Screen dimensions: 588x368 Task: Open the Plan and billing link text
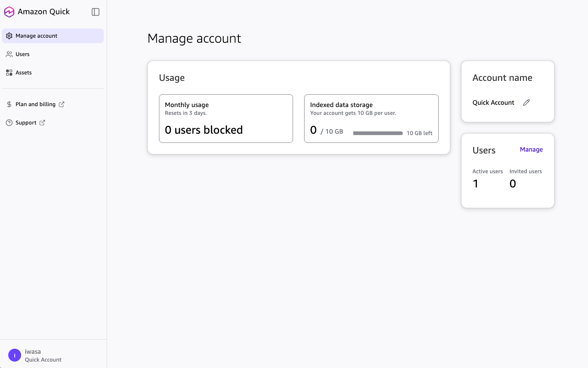[x=35, y=104]
